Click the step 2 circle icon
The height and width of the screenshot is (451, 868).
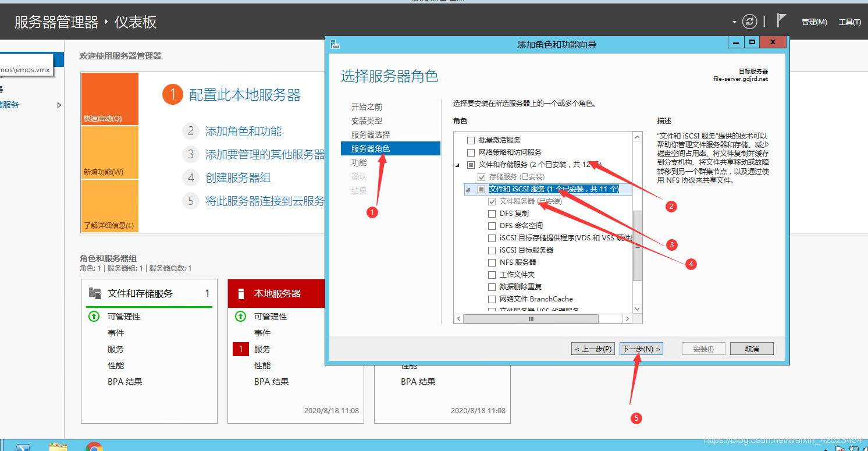point(190,131)
